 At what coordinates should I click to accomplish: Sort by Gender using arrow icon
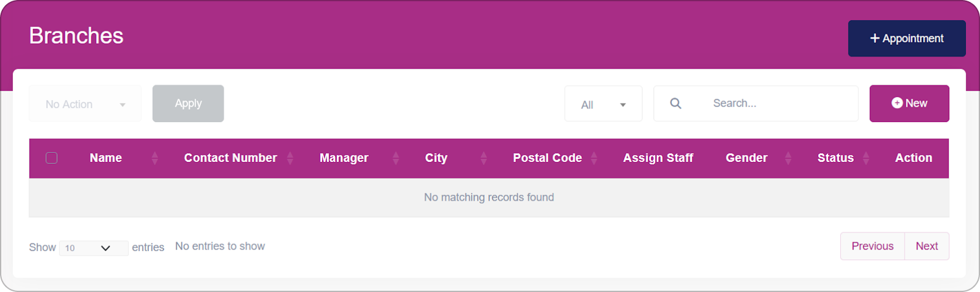coord(788,158)
